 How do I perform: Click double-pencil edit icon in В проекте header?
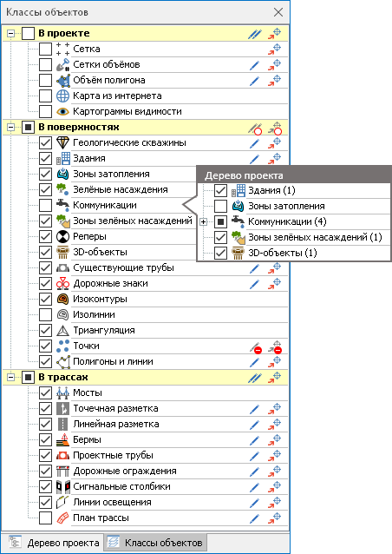tap(255, 34)
